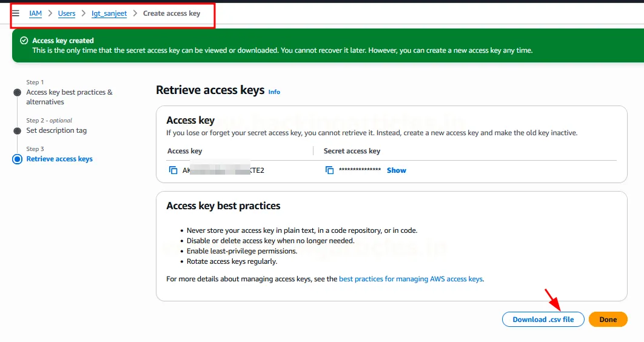Screen dimensions: 644x342
Task: Open best practices for managing AWS access keys
Action: click(x=411, y=279)
